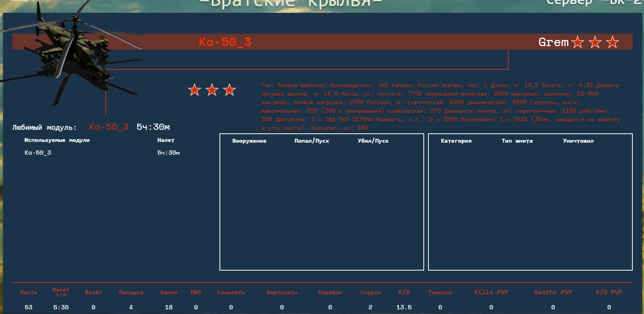Select the pilot name Grem
This screenshot has height=314, width=644.
553,42
